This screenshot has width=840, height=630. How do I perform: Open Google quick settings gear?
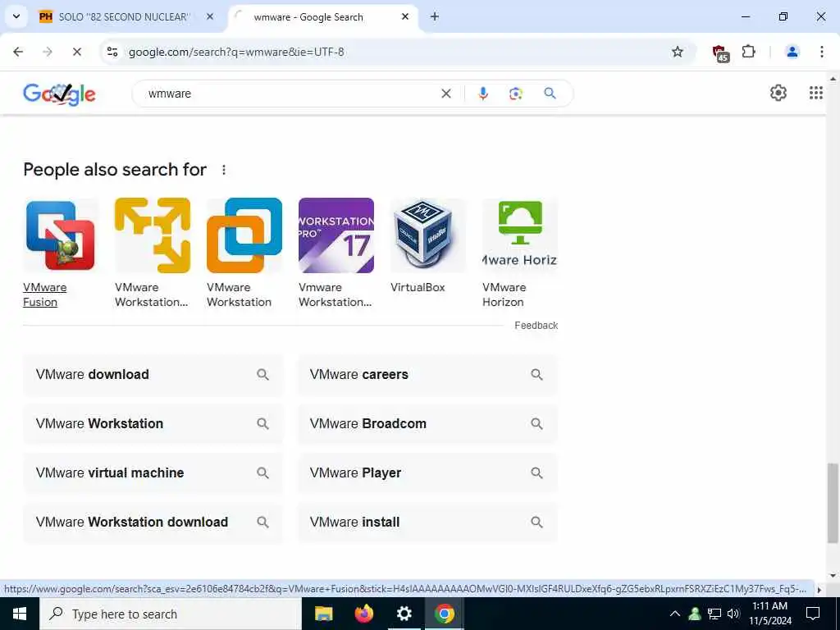tap(778, 93)
